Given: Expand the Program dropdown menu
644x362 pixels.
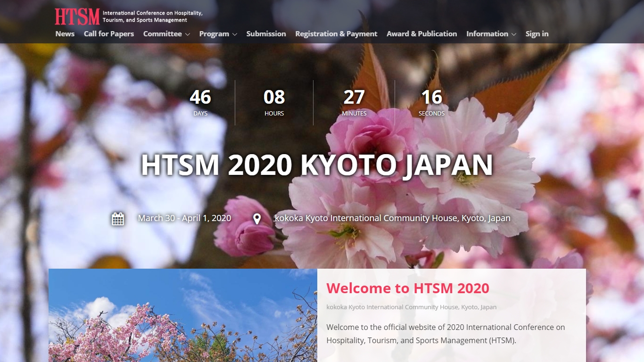Looking at the screenshot, I should (218, 34).
